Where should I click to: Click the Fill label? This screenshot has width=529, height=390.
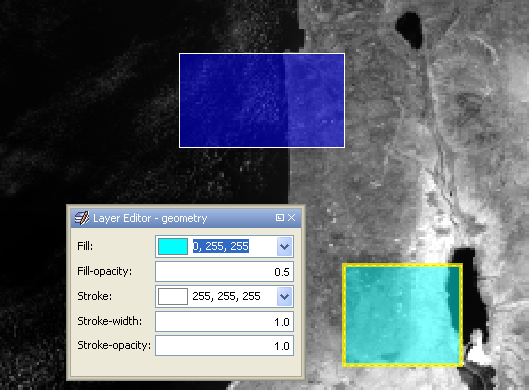pos(85,246)
